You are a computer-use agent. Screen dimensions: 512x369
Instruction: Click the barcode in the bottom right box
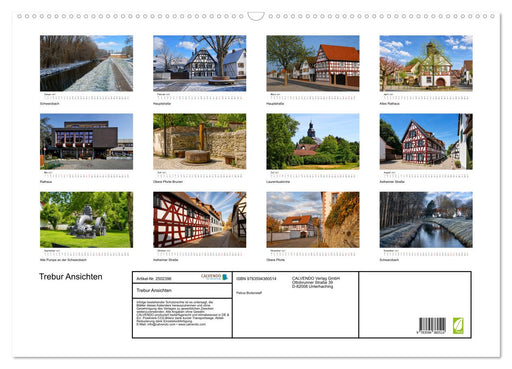point(432,326)
